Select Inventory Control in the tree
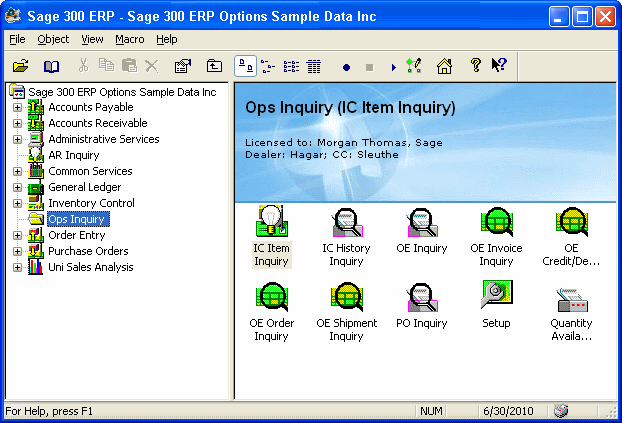This screenshot has height=423, width=622. (x=91, y=203)
